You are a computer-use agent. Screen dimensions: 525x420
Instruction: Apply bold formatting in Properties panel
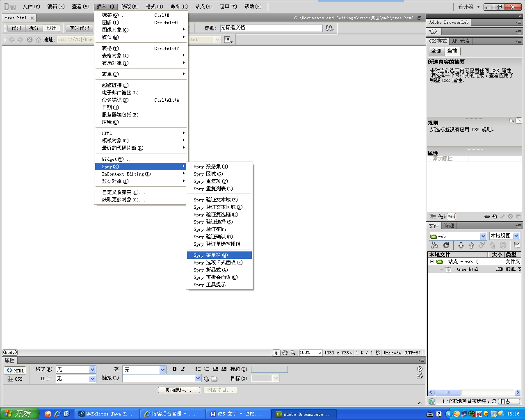[x=175, y=369]
